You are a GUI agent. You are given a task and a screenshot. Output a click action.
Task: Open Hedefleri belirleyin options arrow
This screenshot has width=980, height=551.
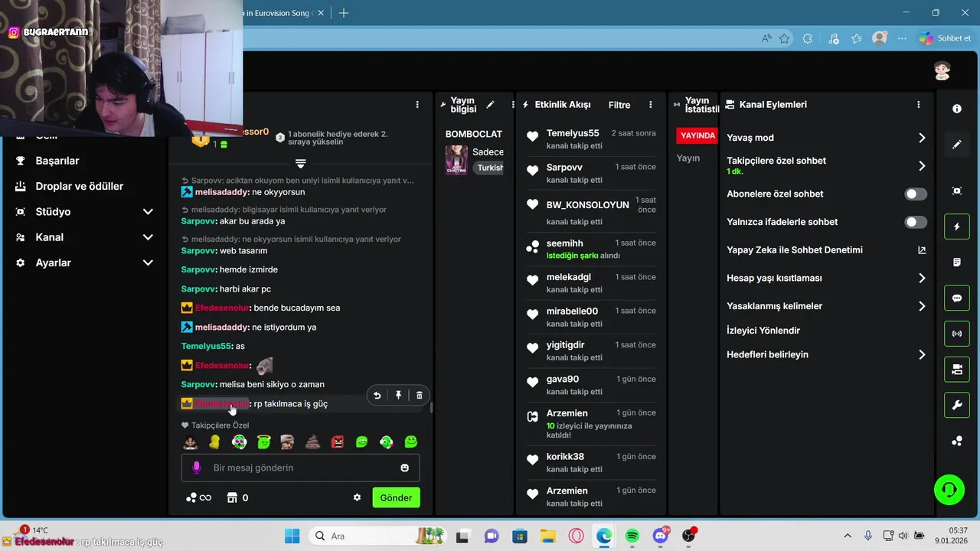922,355
